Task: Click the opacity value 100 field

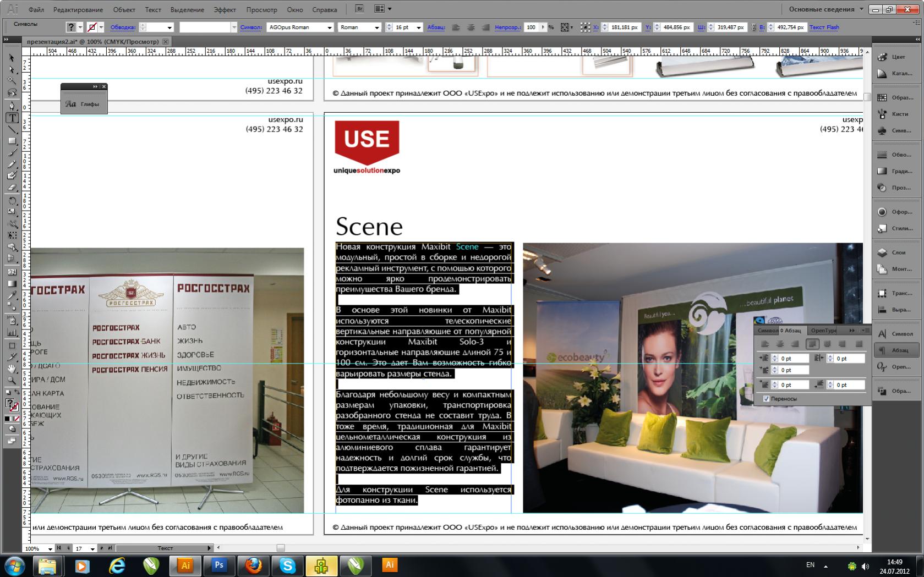Action: tap(531, 27)
